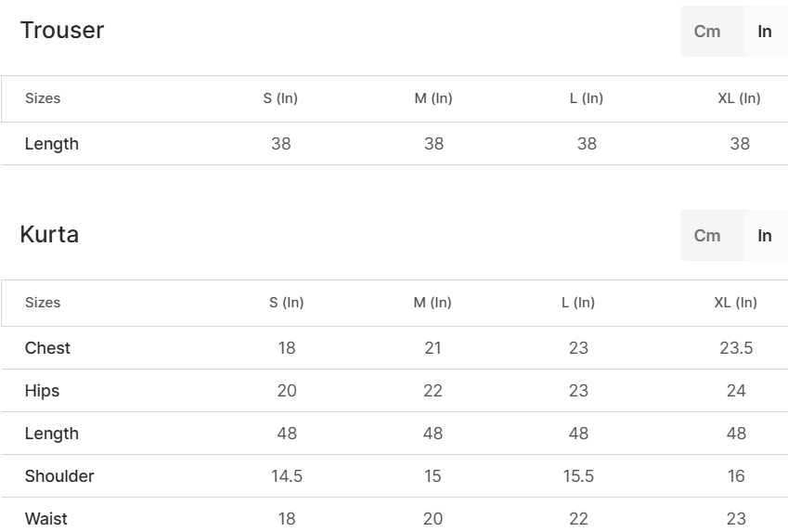
Task: Select the Kurta Hips row label
Action: 42,391
